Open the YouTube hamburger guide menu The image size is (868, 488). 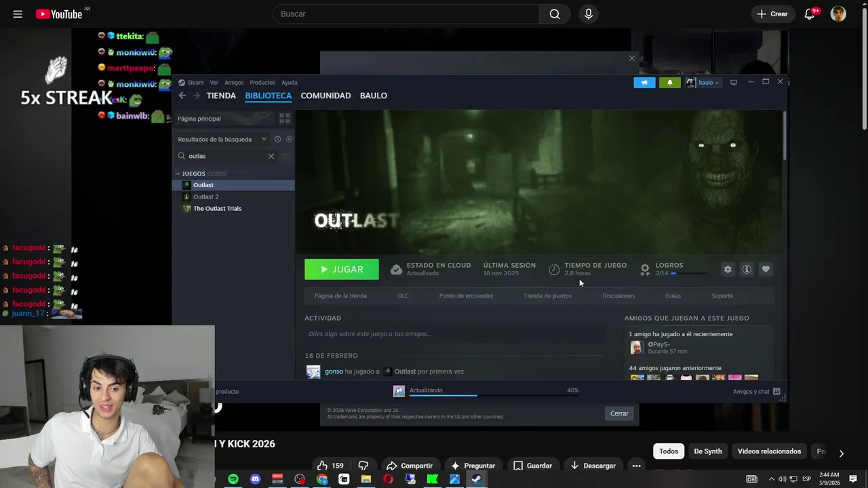point(18,14)
